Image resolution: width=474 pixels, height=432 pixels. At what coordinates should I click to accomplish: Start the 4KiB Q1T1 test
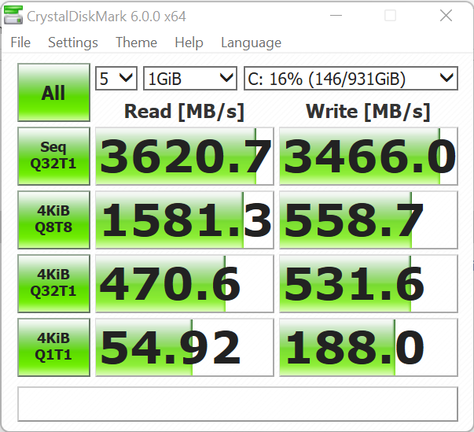54,347
